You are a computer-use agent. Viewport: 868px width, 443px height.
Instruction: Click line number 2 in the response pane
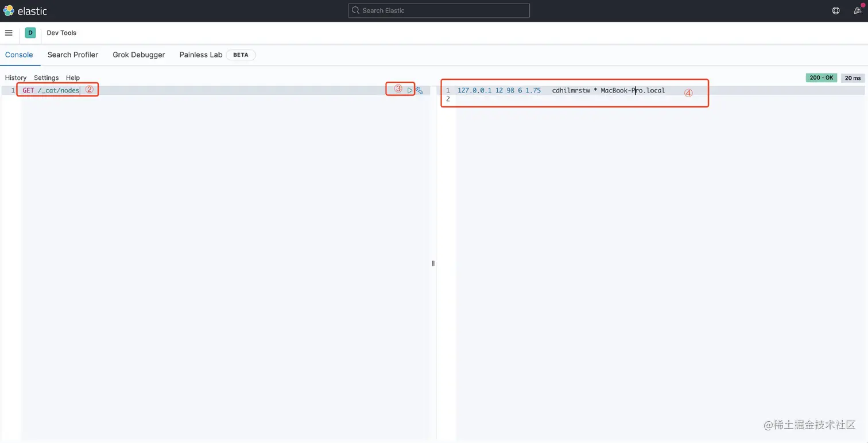pos(448,99)
